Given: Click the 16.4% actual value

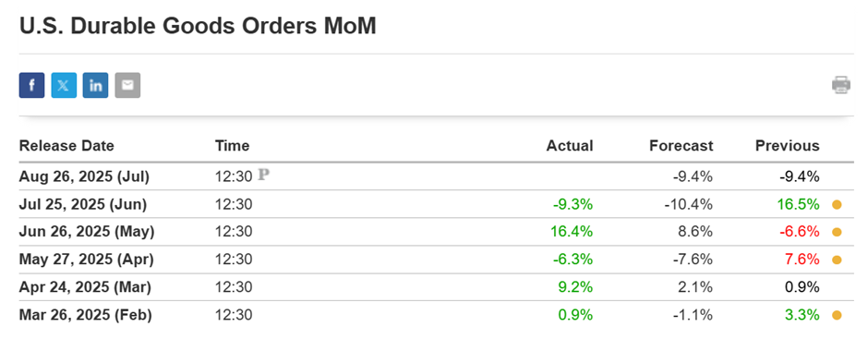Looking at the screenshot, I should coord(572,232).
